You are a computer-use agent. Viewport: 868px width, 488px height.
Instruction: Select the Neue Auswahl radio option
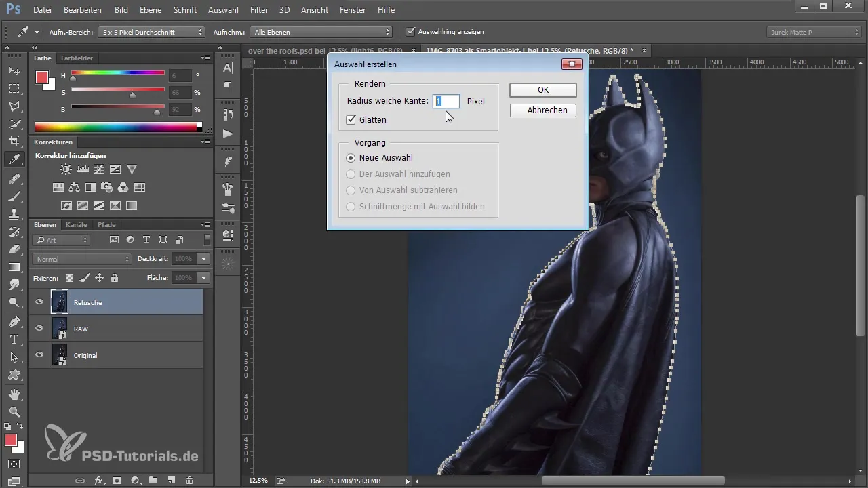pos(351,158)
